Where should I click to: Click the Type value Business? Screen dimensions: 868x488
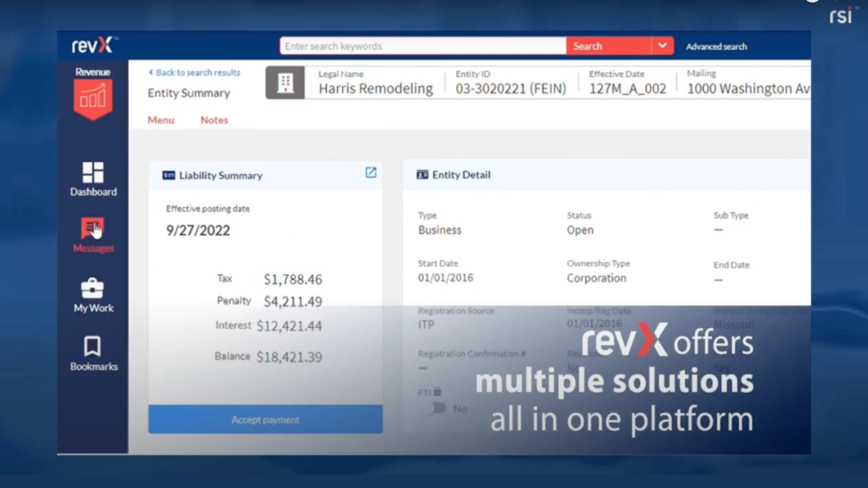(439, 230)
